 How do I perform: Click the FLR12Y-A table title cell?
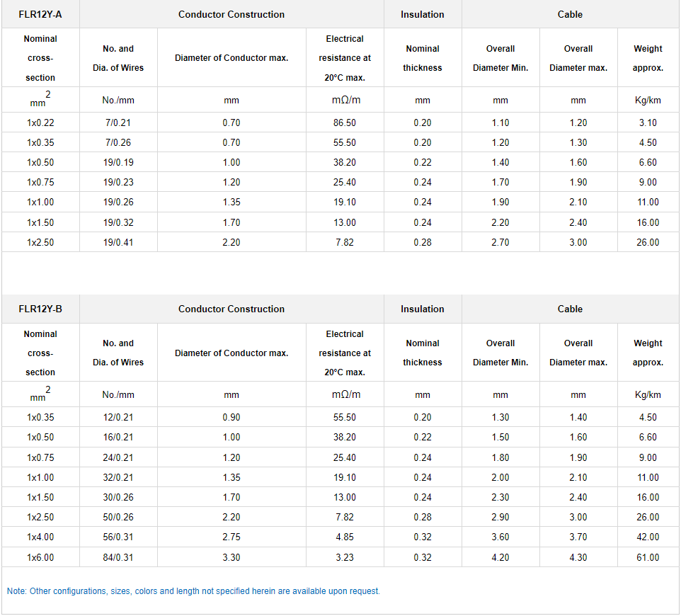pyautogui.click(x=40, y=14)
